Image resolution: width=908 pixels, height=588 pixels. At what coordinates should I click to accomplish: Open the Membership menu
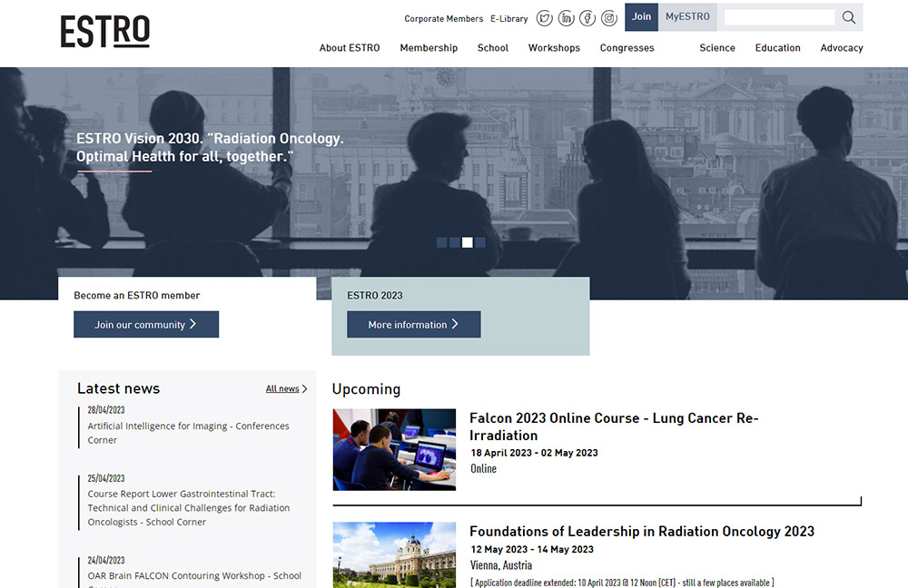[x=429, y=48]
